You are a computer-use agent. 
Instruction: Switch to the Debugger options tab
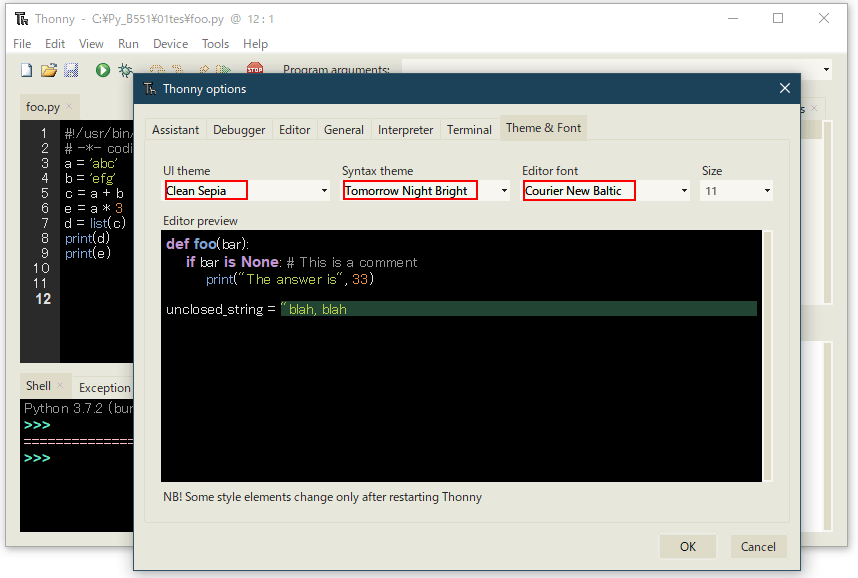click(239, 130)
